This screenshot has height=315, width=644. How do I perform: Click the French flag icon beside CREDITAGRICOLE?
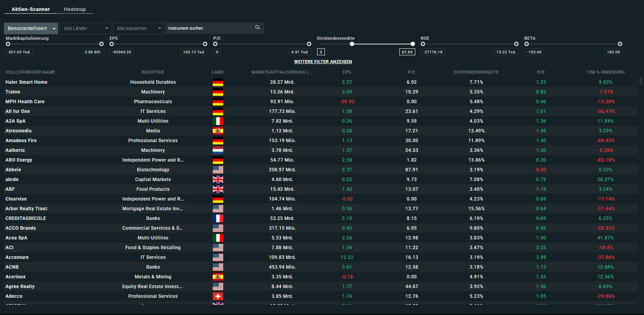pyautogui.click(x=218, y=218)
